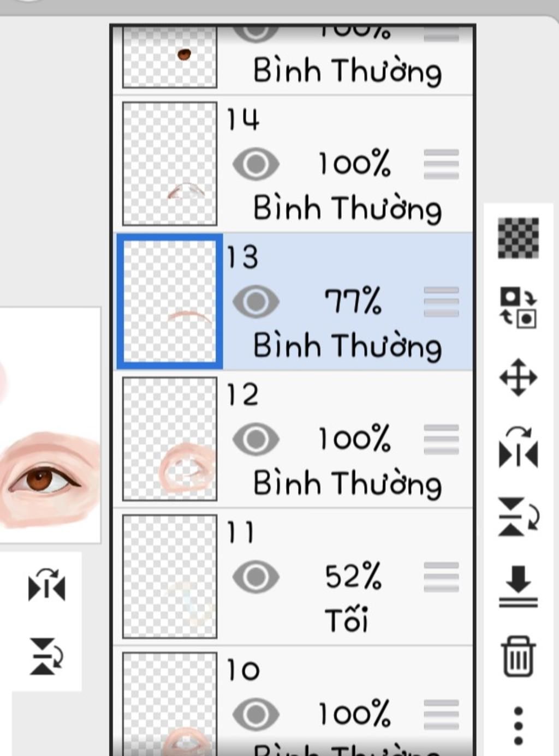Open Bình Thường blend mode of layer 14
559x756 pixels.
(x=348, y=209)
